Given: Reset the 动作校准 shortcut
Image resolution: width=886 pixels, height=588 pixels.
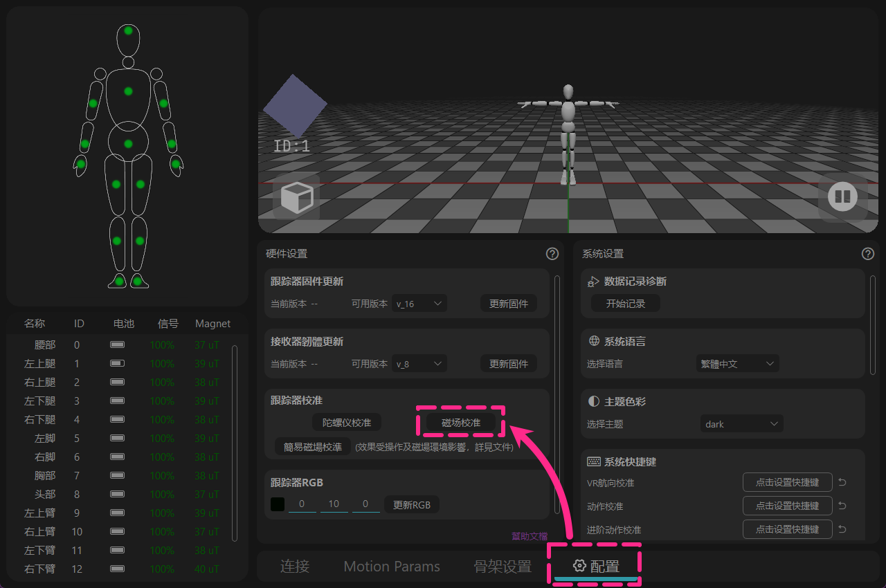Looking at the screenshot, I should (x=842, y=506).
